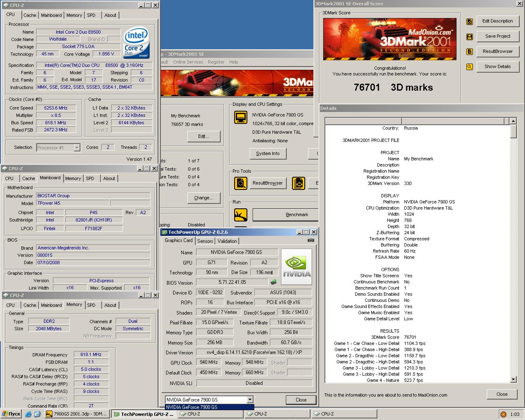The image size is (525, 420).
Task: Select NVIDIA GeForce 7900 GS in dropdown list
Action: [209, 407]
